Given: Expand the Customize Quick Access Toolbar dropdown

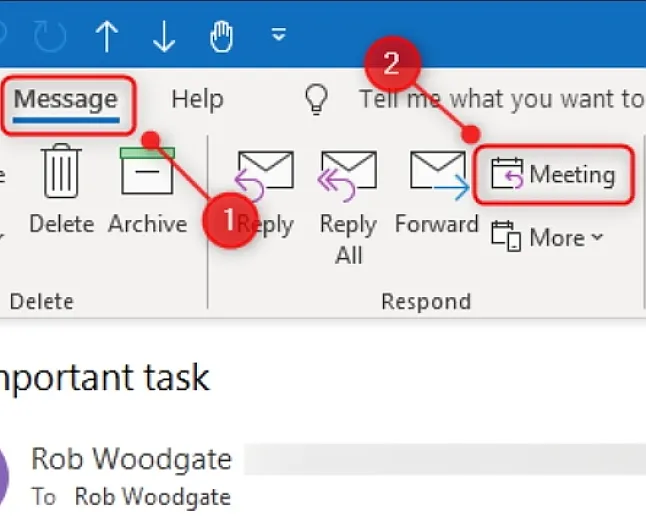Looking at the screenshot, I should point(279,35).
